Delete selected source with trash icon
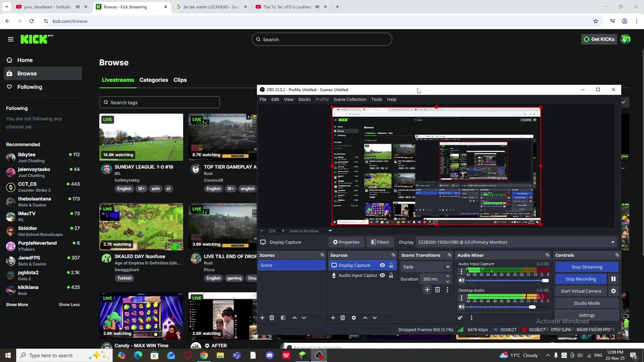The image size is (644, 362). tap(343, 318)
